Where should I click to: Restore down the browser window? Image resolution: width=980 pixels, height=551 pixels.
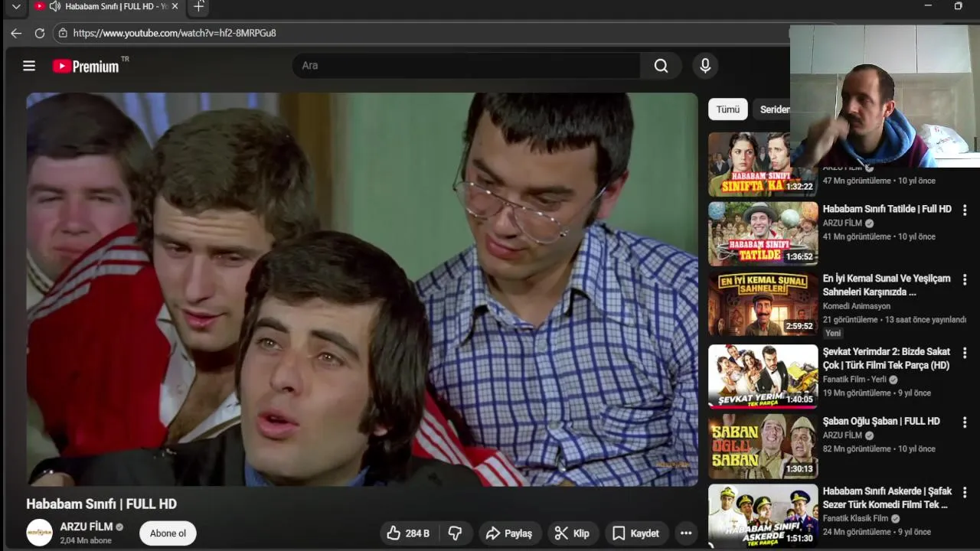(958, 6)
